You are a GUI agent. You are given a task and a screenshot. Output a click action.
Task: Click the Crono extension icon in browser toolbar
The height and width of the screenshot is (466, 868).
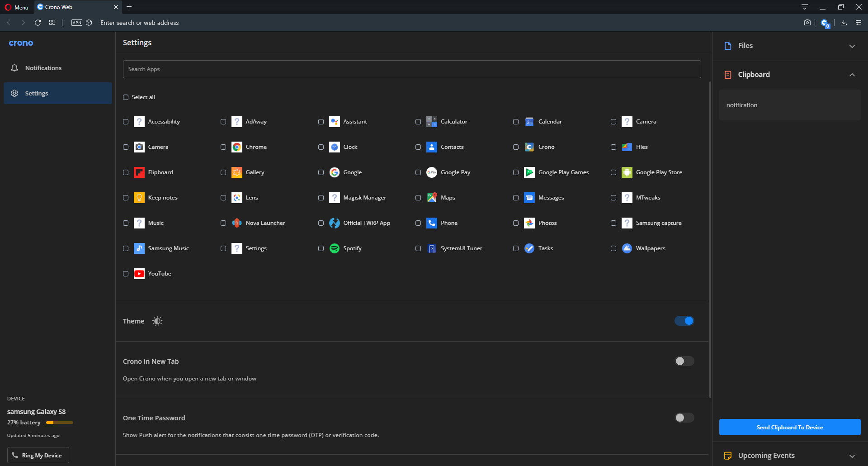tap(825, 23)
